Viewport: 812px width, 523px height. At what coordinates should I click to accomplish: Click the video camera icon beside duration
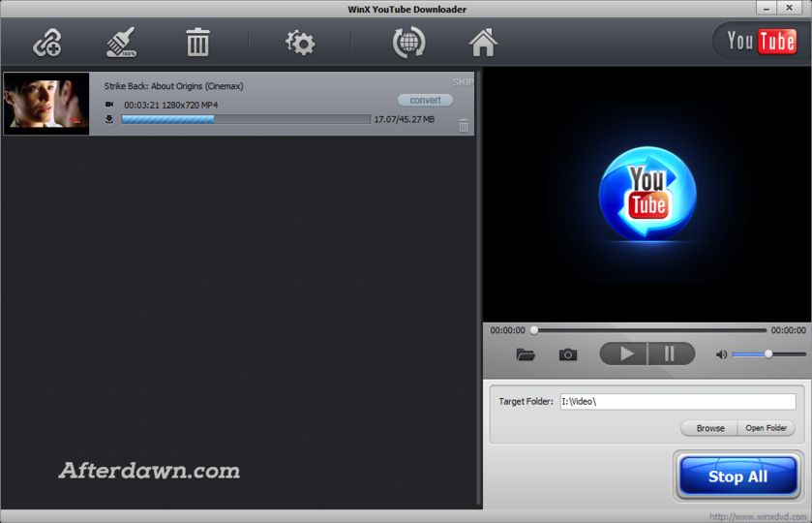coord(109,105)
